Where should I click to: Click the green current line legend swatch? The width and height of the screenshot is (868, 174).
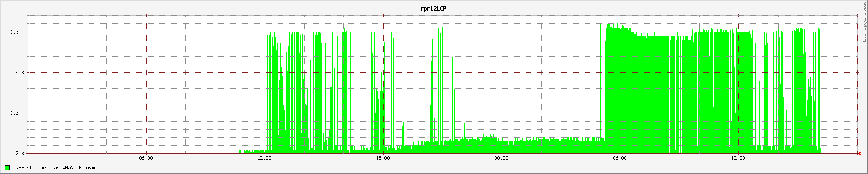tap(7, 168)
